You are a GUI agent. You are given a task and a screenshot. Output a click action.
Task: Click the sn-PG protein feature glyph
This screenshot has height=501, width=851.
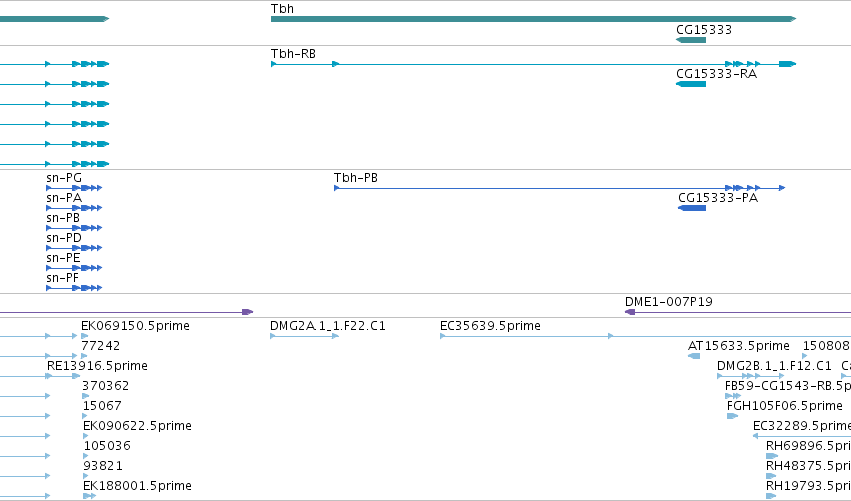point(74,188)
